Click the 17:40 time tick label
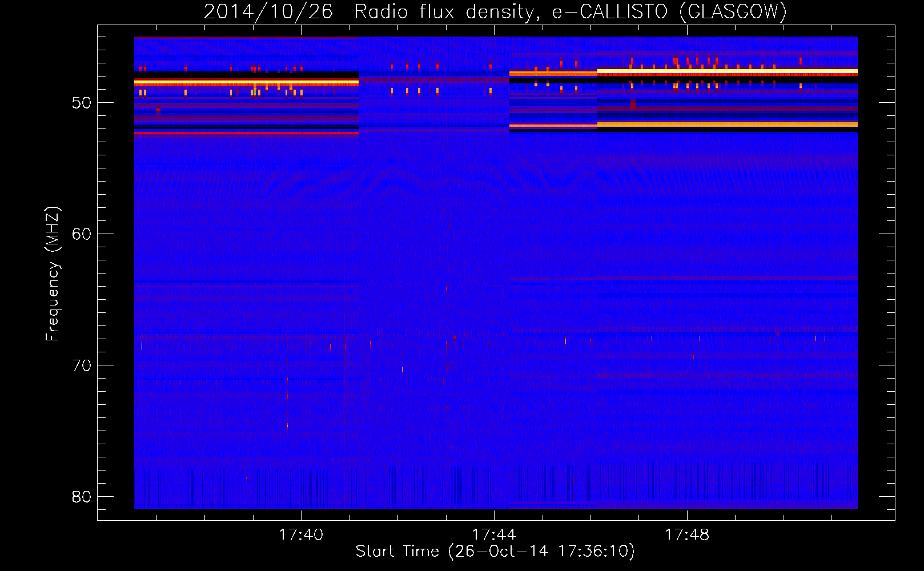 coord(300,534)
